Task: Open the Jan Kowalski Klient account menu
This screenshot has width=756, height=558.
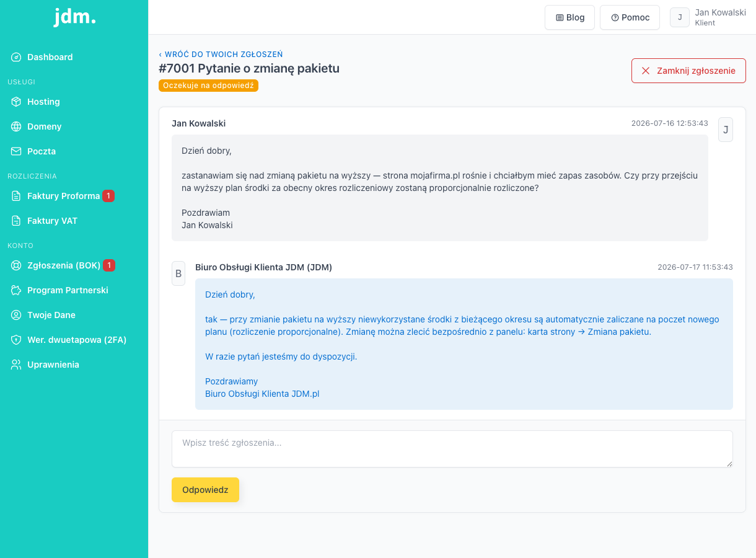Action: [708, 17]
